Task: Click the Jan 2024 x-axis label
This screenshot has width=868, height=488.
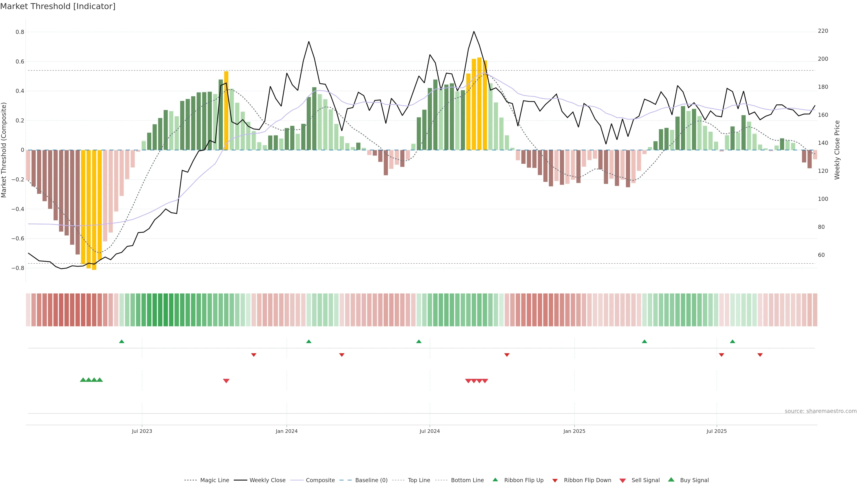Action: tap(286, 432)
